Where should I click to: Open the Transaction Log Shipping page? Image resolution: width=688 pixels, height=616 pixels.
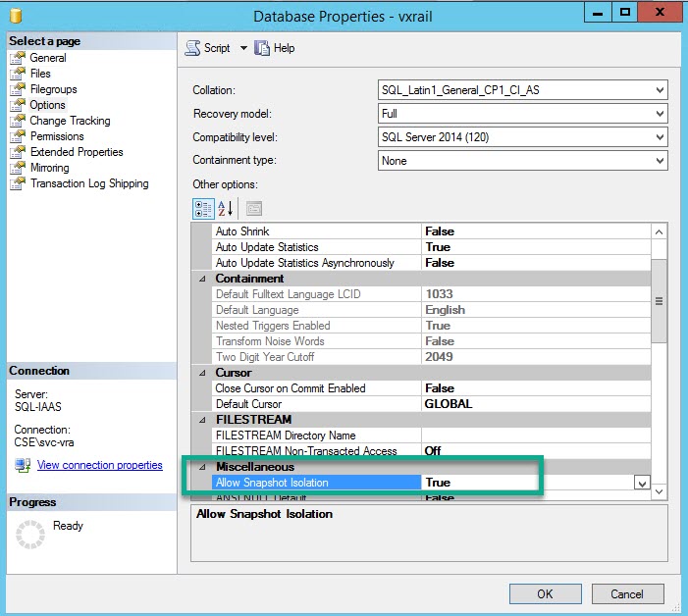tap(89, 183)
